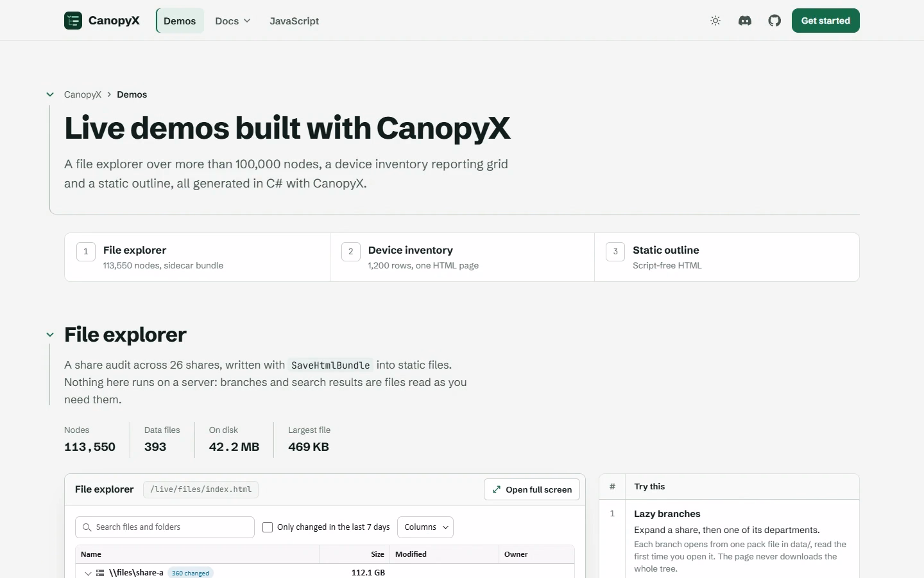Viewport: 924px width, 578px height.
Task: Toggle the light/dark theme sun icon
Action: pyautogui.click(x=715, y=21)
